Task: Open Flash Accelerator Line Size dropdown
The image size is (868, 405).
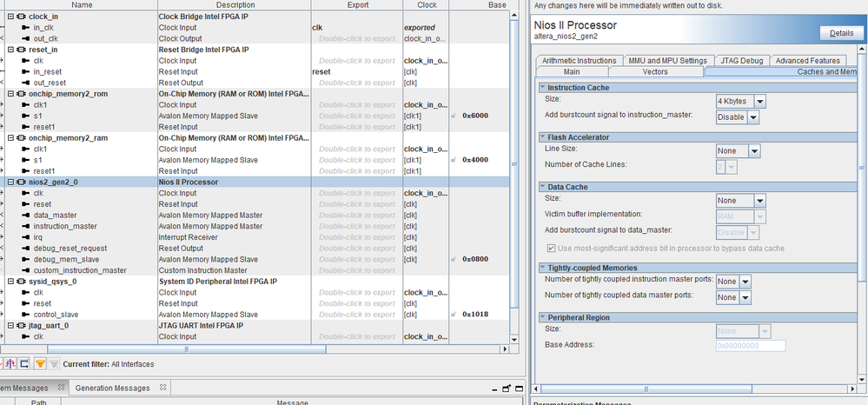Action: coord(738,150)
